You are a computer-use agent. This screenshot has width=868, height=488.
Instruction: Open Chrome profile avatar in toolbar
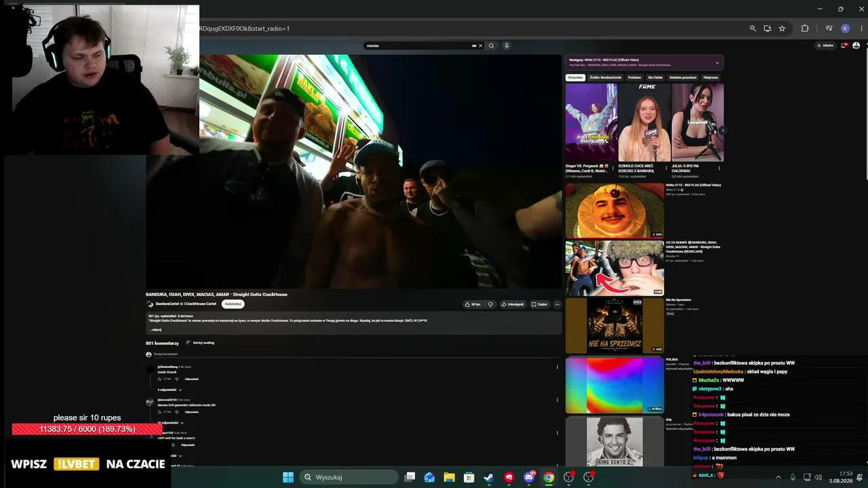click(x=845, y=28)
